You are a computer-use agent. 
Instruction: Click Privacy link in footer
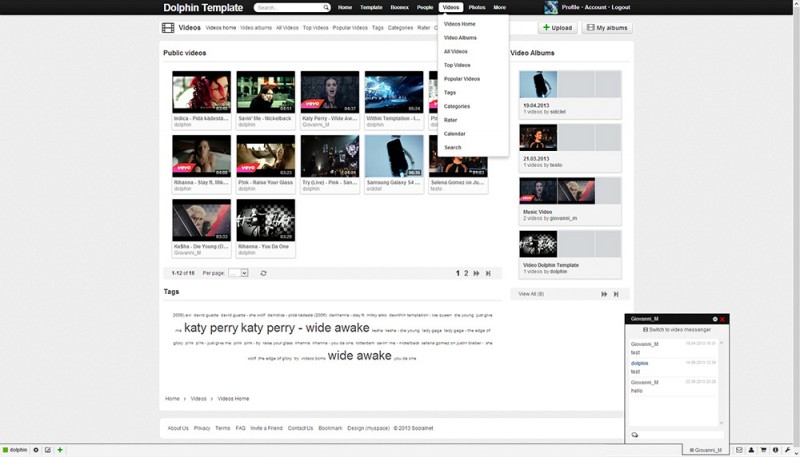tap(202, 428)
